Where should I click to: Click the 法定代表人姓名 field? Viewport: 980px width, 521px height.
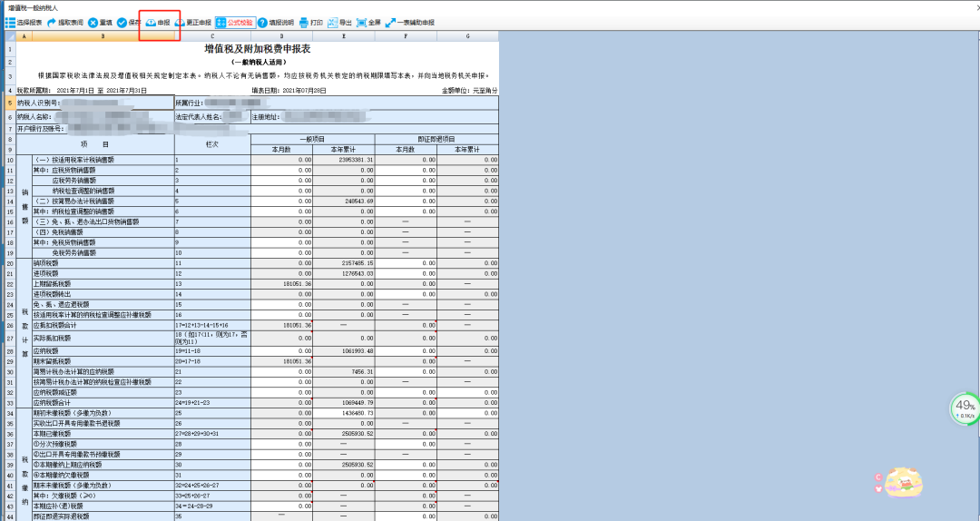point(212,117)
